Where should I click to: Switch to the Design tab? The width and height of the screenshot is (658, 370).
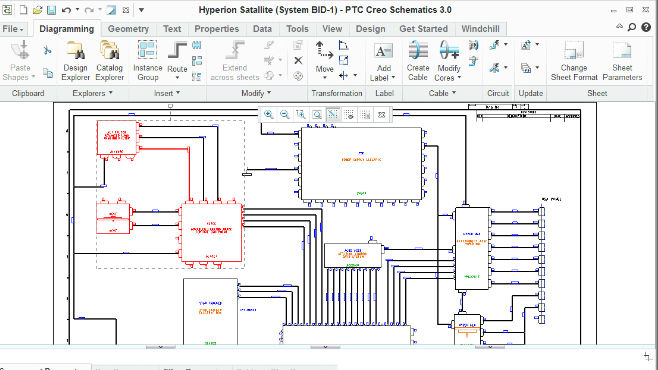[370, 29]
